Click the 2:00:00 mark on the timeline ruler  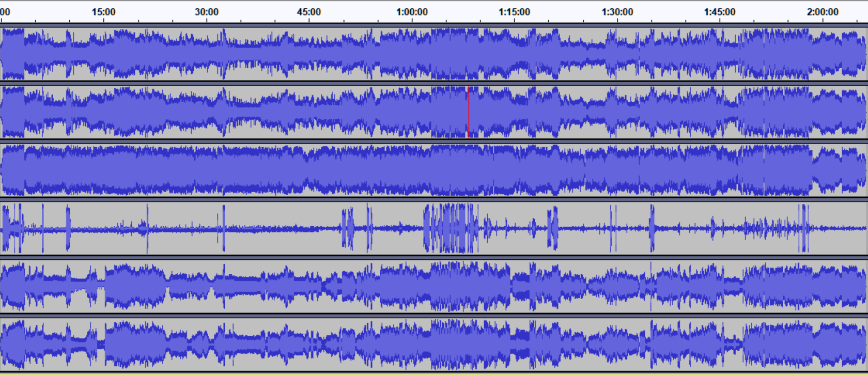point(823,12)
